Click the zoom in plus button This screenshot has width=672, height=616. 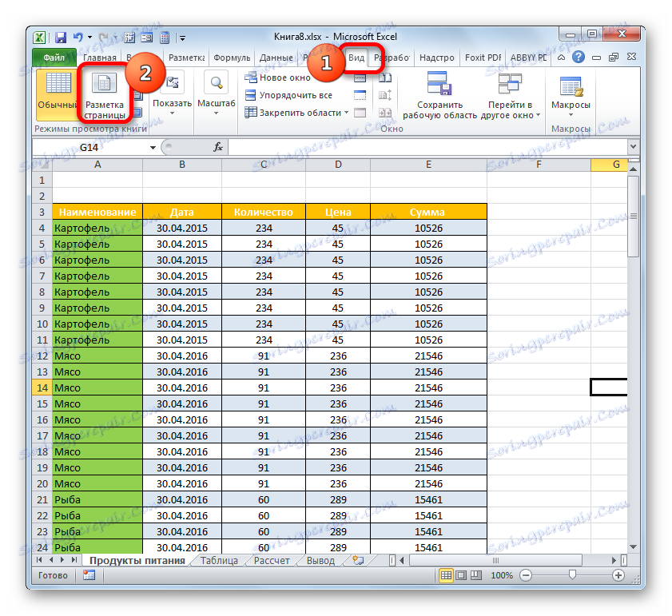point(618,575)
